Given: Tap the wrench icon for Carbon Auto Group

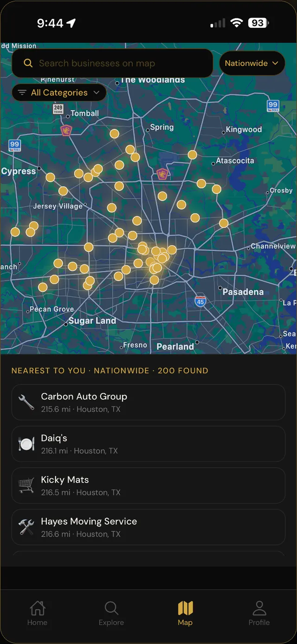Looking at the screenshot, I should tap(26, 402).
